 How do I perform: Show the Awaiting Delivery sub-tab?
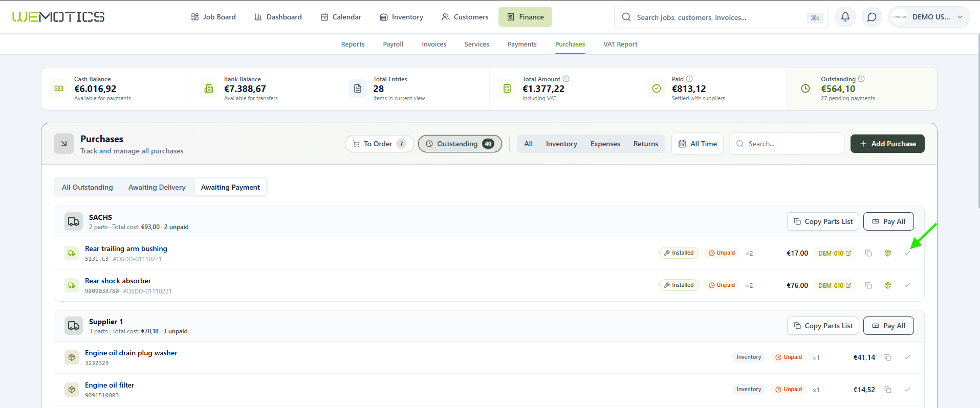click(x=157, y=187)
